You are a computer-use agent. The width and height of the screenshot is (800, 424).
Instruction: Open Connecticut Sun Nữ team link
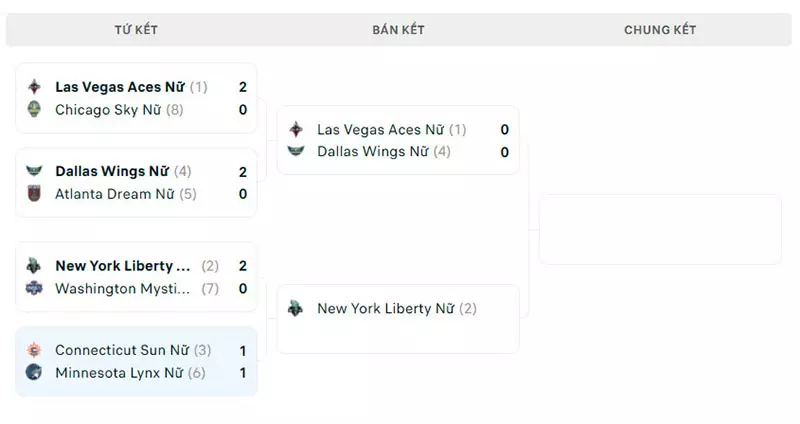(122, 350)
